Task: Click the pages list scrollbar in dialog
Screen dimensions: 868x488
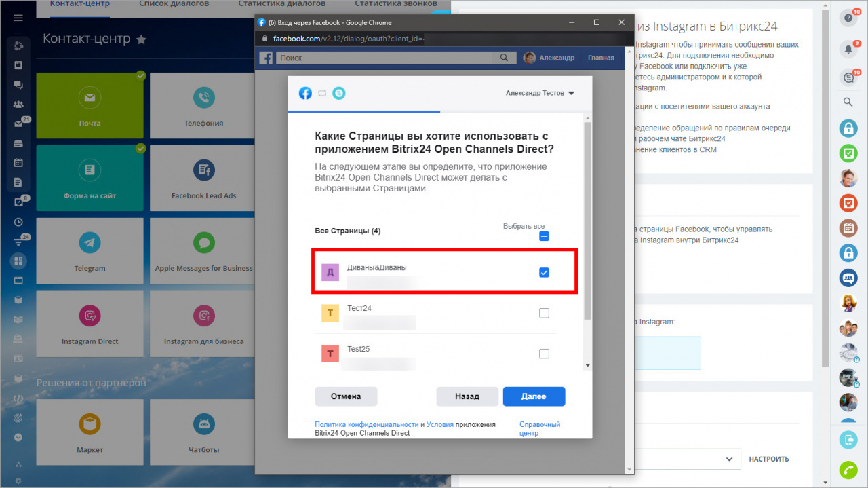Action: tap(588, 221)
